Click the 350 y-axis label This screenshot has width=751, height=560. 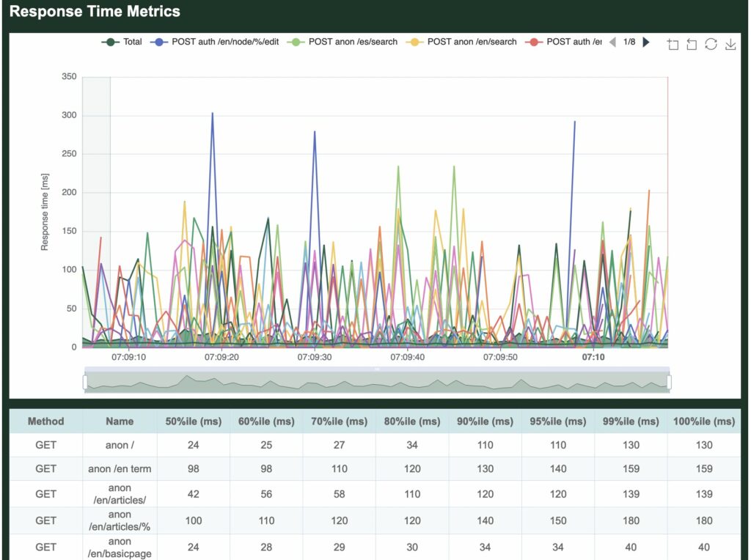pyautogui.click(x=69, y=76)
